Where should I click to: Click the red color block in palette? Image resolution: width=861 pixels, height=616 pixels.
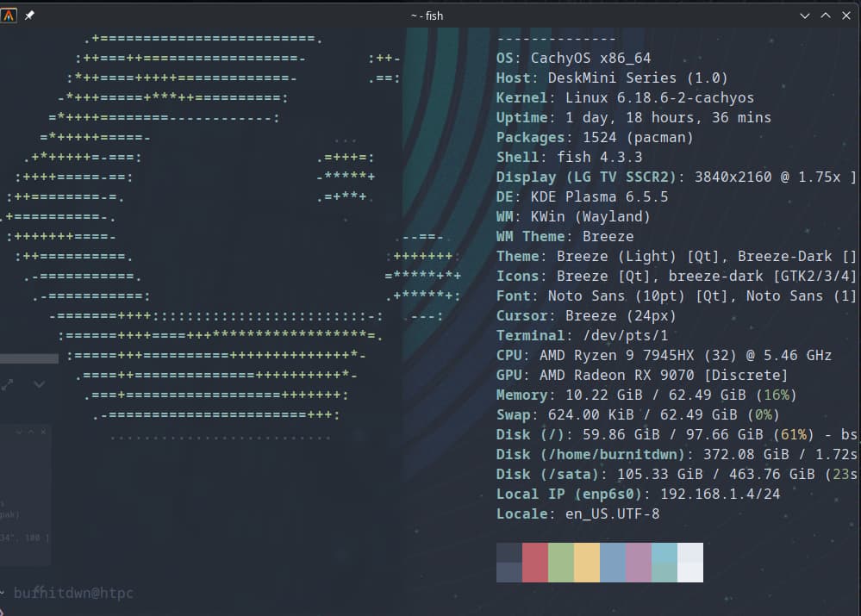click(x=535, y=563)
